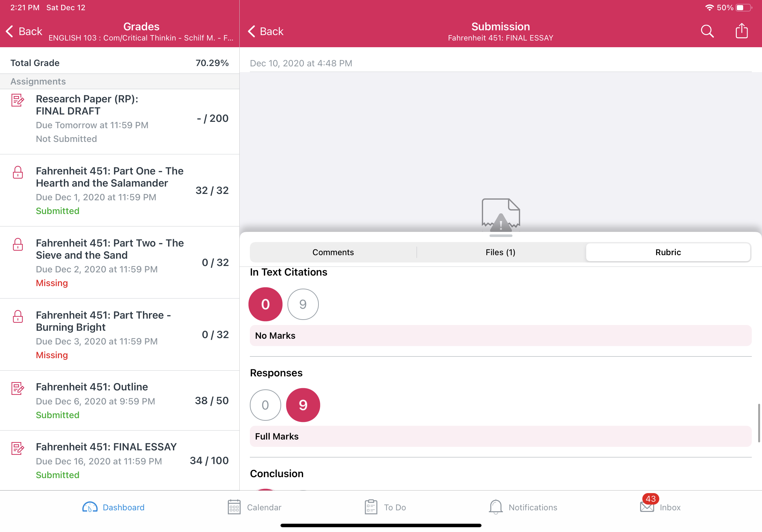Tap the Wi-Fi status icon
762x532 pixels.
[x=709, y=7]
